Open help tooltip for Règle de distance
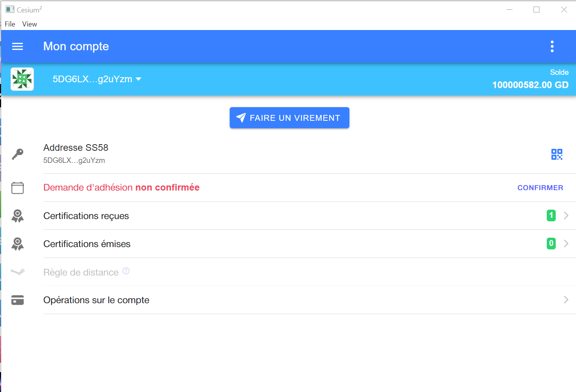Viewport: 576px width, 392px height. [126, 271]
